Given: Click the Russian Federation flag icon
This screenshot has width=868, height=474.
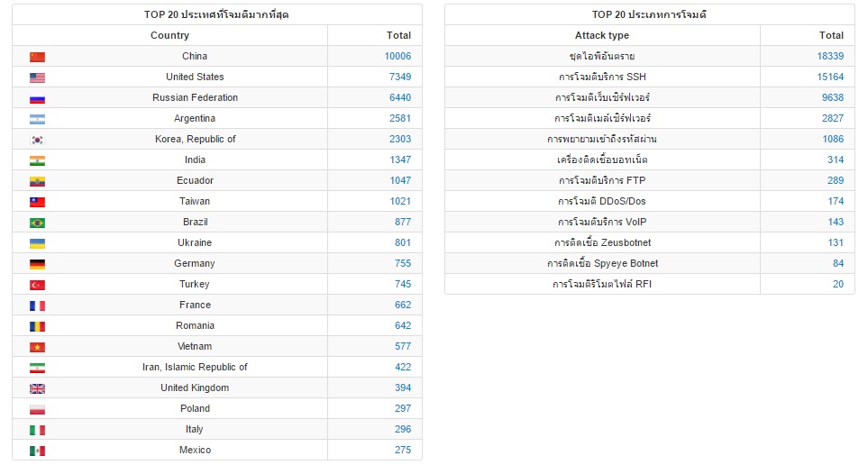Looking at the screenshot, I should coord(37,98).
